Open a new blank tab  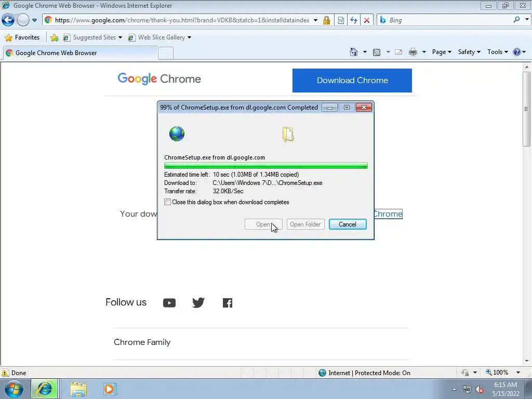pos(166,54)
